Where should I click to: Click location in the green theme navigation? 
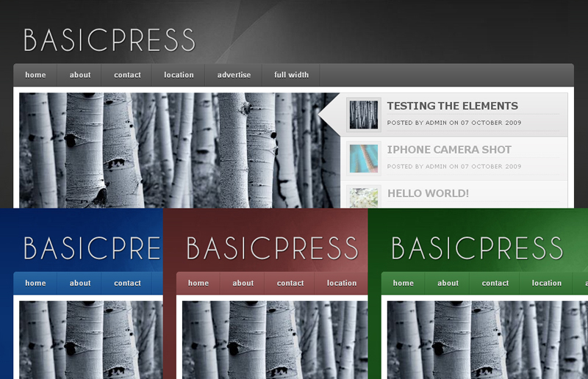[546, 284]
